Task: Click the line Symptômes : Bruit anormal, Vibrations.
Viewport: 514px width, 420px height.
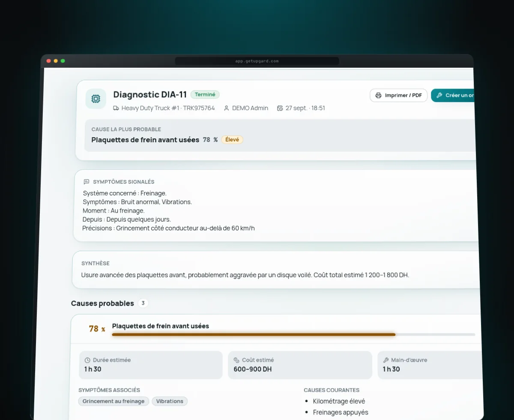Action: (137, 202)
